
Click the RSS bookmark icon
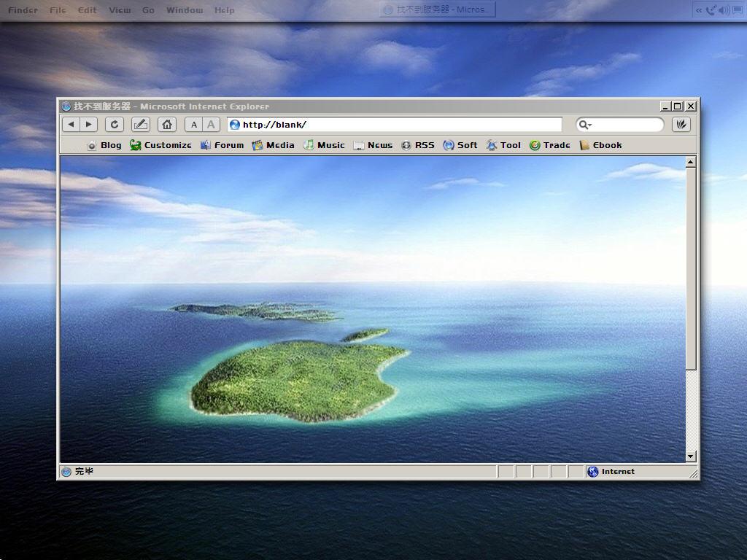[x=406, y=146]
